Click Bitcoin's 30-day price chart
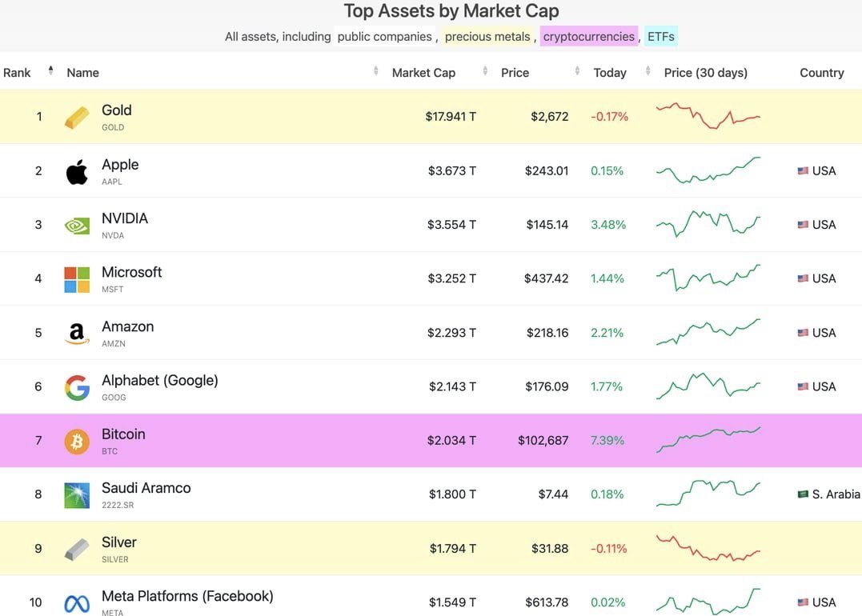 (708, 440)
